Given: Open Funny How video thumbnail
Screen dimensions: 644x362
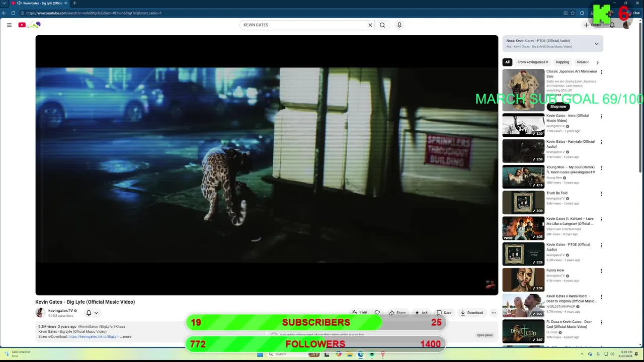Looking at the screenshot, I should pyautogui.click(x=523, y=280).
